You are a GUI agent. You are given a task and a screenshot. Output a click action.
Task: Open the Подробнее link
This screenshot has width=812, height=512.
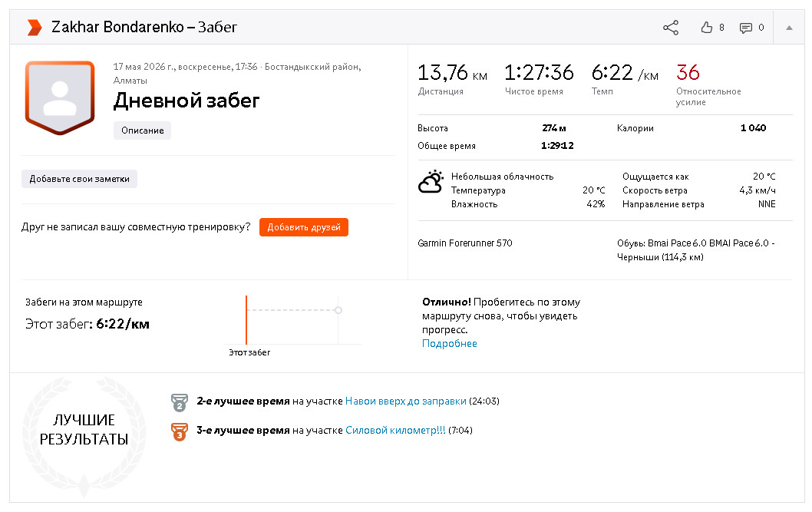click(450, 343)
